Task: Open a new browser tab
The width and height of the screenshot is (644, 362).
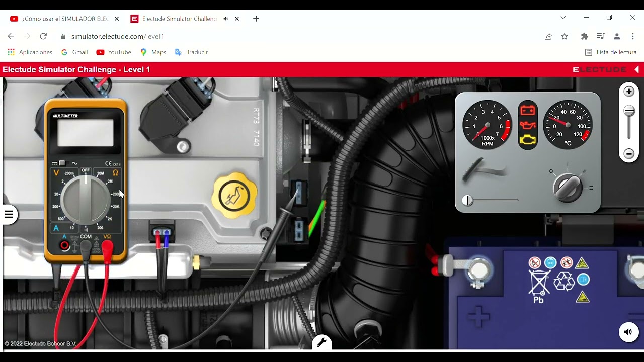Action: coord(256,19)
